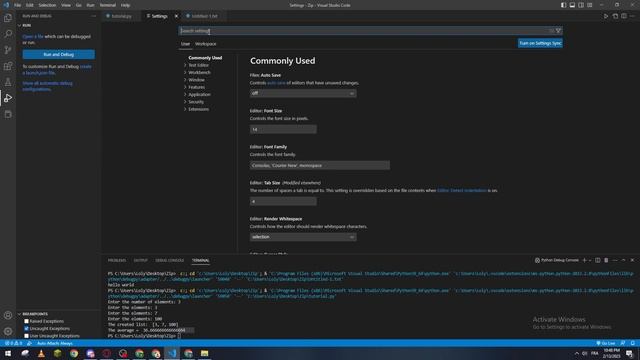
Task: Uncheck Uncaught Exceptions breakpoint checkbox
Action: coord(27,329)
